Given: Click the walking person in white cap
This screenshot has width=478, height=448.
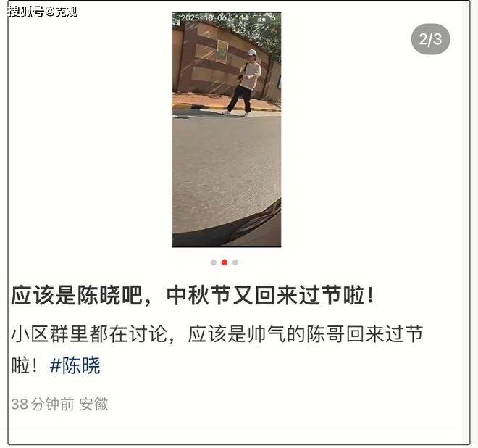Looking at the screenshot, I should (244, 83).
